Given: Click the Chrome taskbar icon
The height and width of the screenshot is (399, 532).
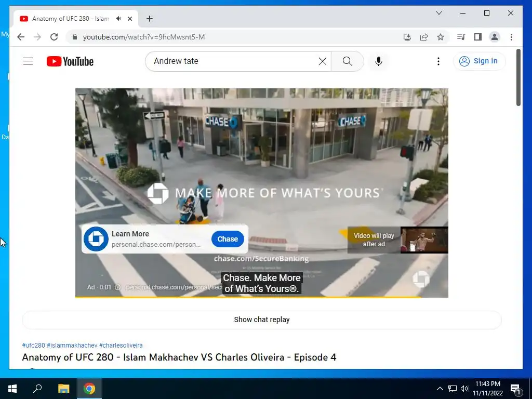Looking at the screenshot, I should tap(89, 389).
